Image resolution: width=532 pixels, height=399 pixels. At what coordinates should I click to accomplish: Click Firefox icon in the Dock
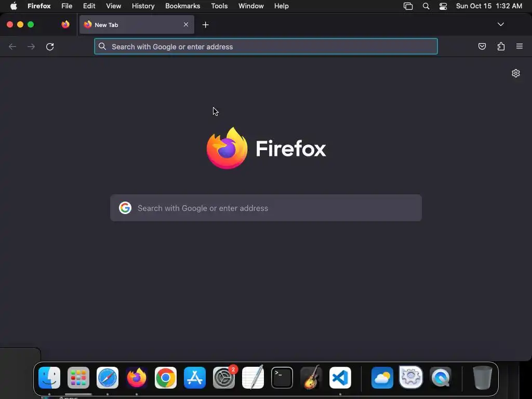[x=137, y=378]
